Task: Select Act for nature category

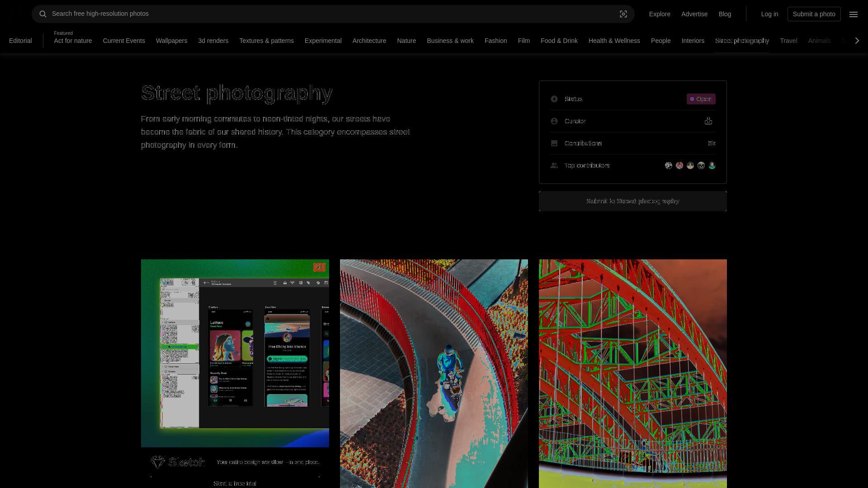Action: 73,41
